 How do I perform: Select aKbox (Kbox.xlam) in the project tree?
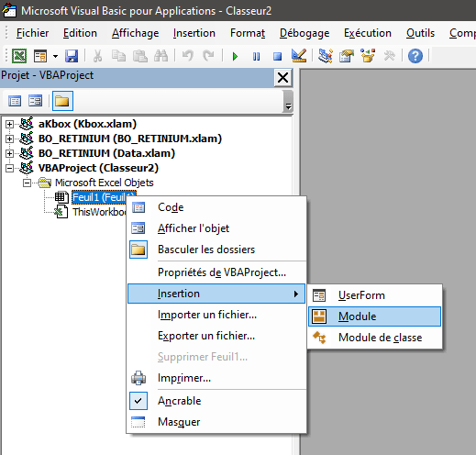[x=87, y=124]
